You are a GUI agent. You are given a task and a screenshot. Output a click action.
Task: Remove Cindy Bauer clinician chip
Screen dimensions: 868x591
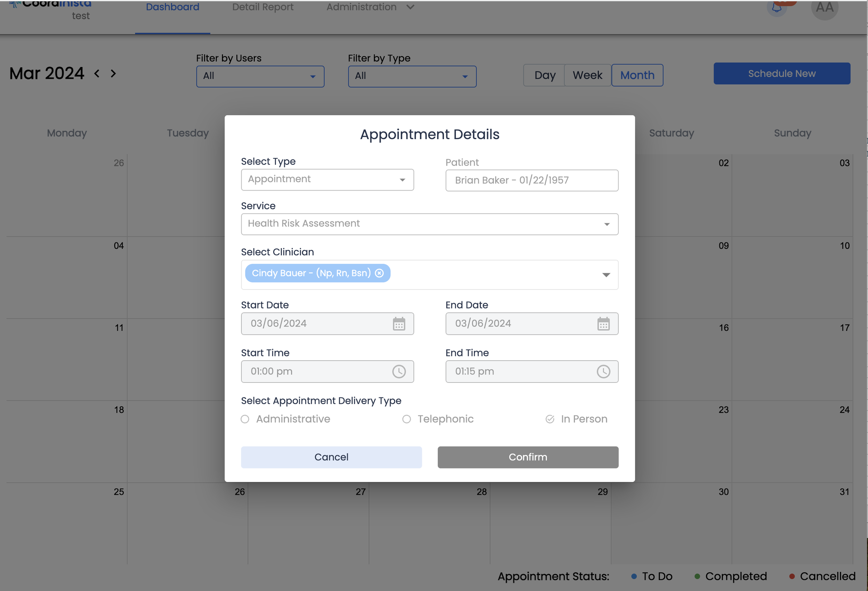(x=379, y=273)
